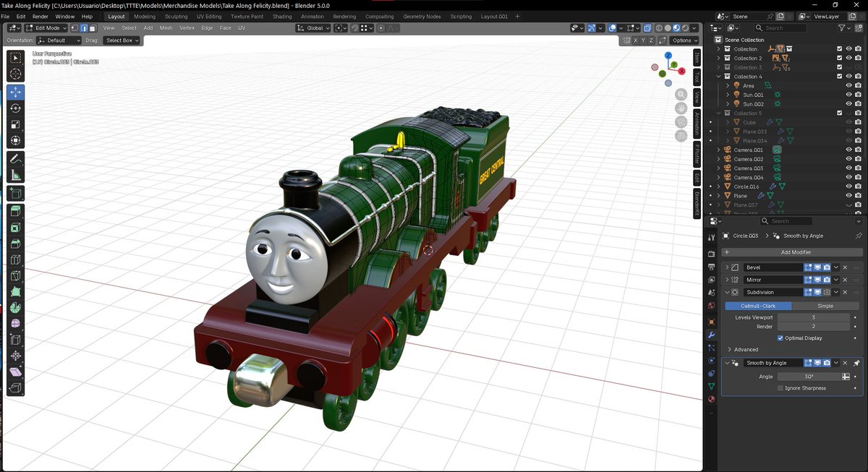Viewport: 868px width, 472px height.
Task: Activate the Move tool
Action: [x=15, y=93]
